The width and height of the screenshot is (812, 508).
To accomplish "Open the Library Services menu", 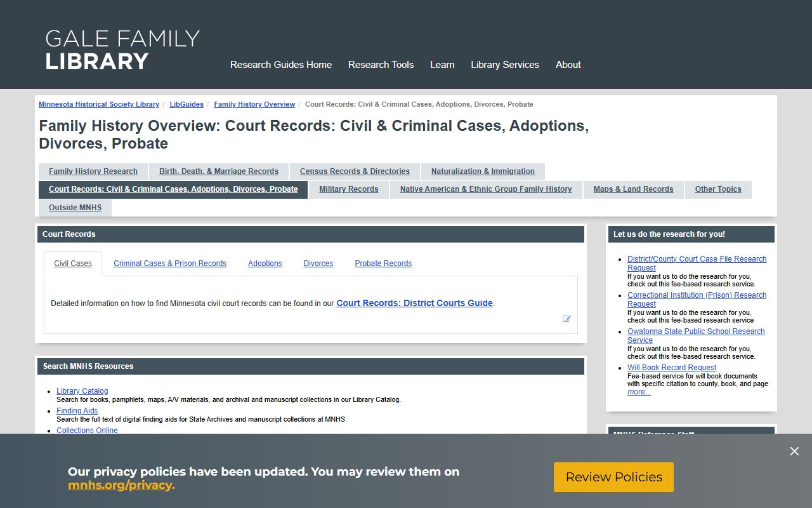I will point(505,65).
